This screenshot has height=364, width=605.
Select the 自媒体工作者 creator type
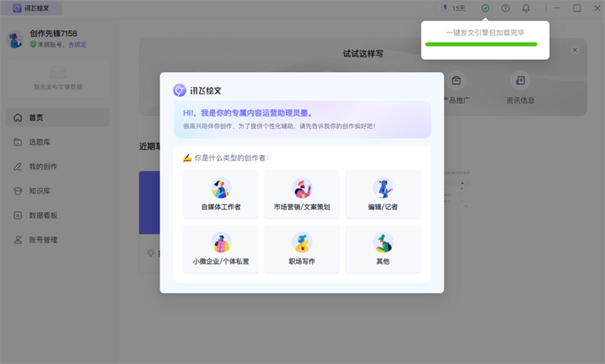pos(221,194)
